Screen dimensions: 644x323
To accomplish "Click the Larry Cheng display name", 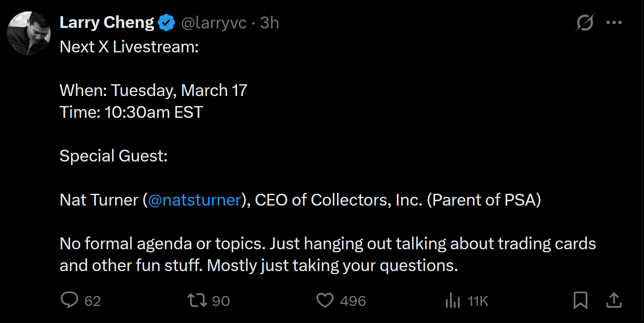I will [106, 23].
